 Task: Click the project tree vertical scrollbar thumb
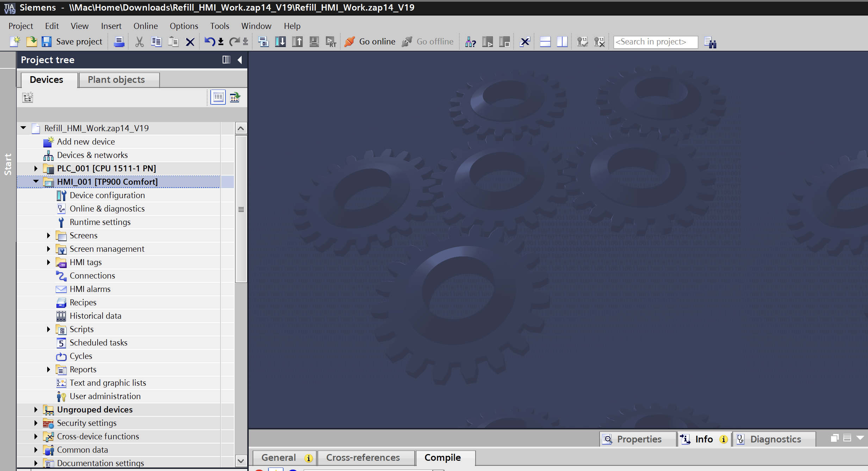click(241, 209)
